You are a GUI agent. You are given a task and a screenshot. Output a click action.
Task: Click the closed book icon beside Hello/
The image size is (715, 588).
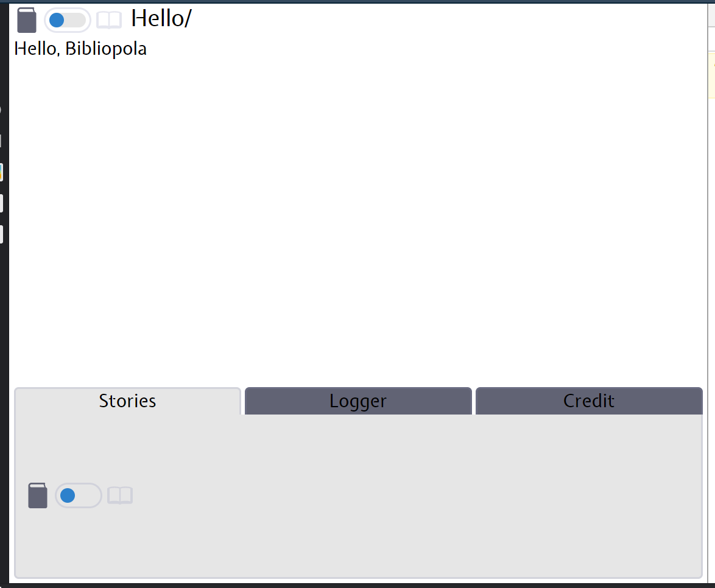pyautogui.click(x=26, y=20)
